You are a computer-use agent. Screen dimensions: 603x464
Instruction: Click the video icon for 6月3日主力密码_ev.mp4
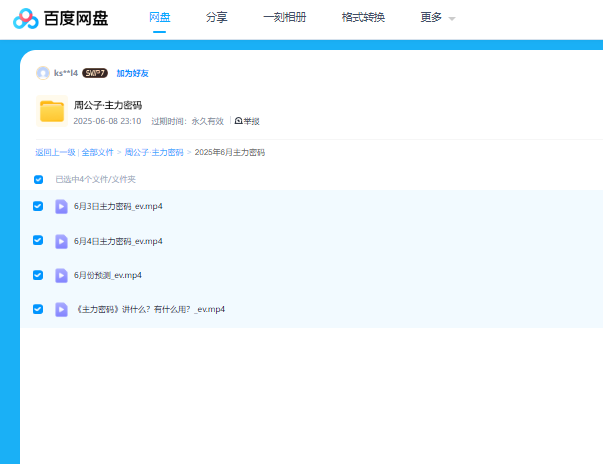pyautogui.click(x=61, y=206)
